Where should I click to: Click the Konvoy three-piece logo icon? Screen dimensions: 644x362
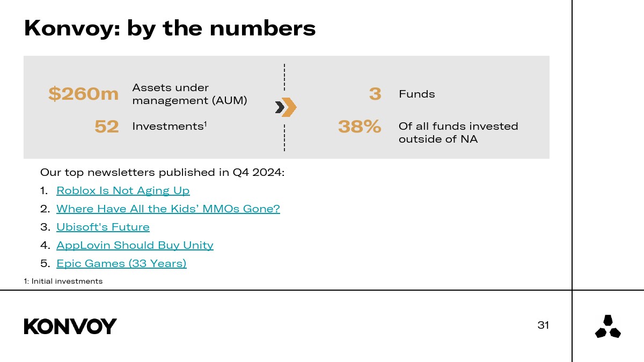[x=608, y=327]
